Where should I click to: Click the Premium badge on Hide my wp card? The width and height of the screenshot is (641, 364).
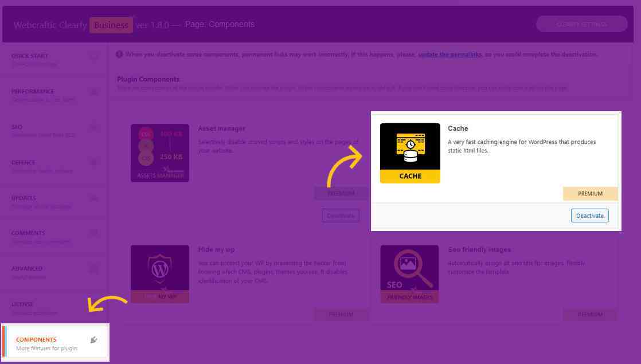(x=341, y=315)
